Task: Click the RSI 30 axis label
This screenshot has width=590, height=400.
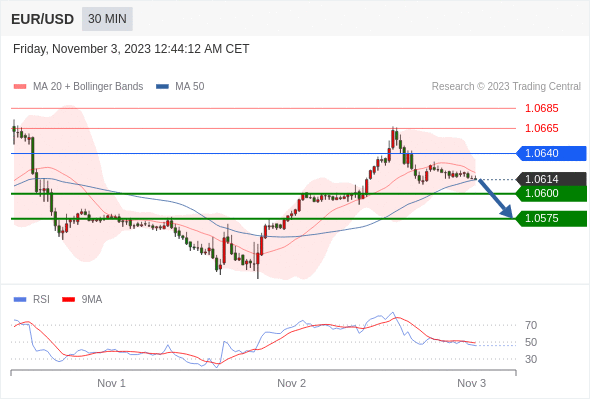Action: tap(531, 359)
